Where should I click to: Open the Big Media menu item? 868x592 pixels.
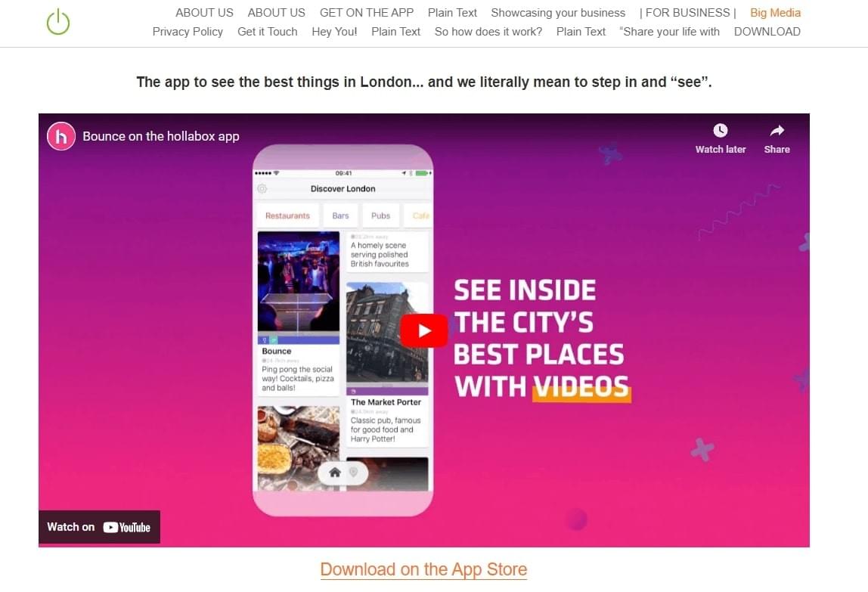click(775, 13)
